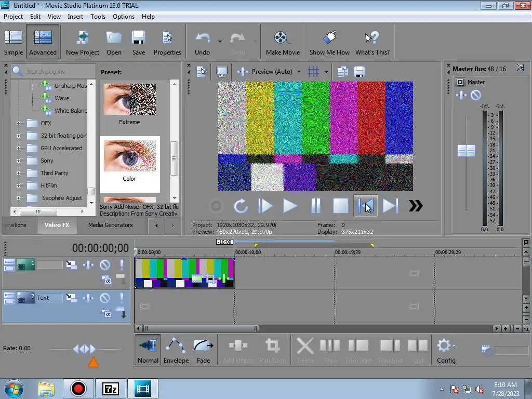Switch to Advanced mode
This screenshot has width=532, height=399.
(43, 43)
